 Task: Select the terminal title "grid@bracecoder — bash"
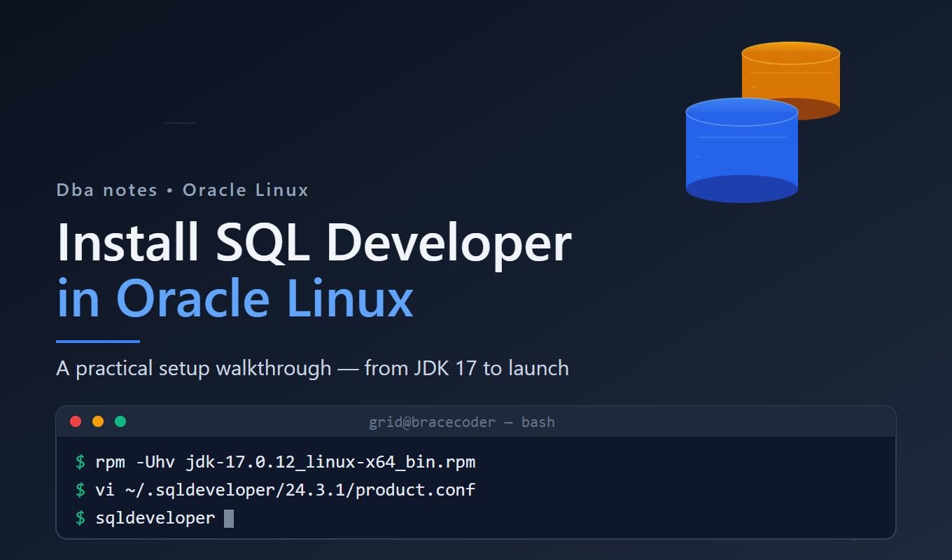coord(462,422)
